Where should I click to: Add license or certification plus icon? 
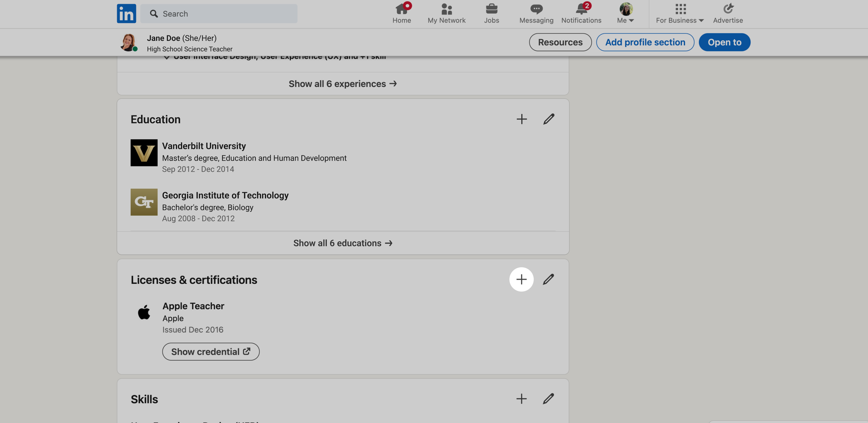point(521,279)
